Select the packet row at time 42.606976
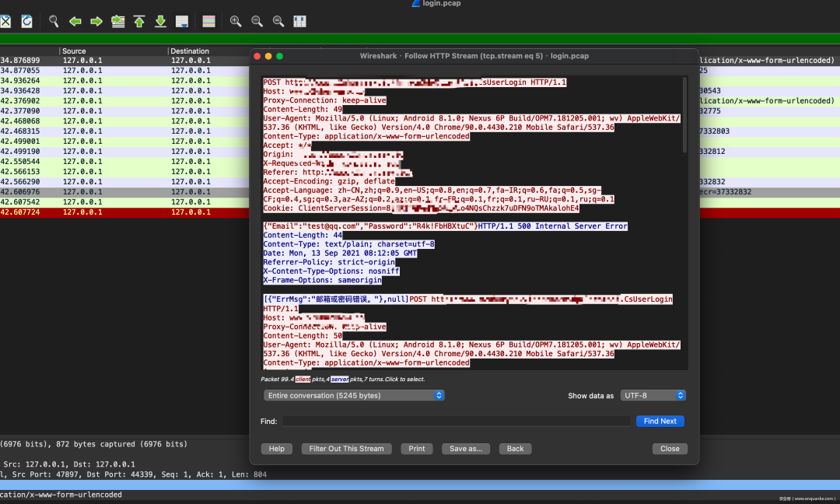Image resolution: width=840 pixels, height=504 pixels. pos(124,192)
